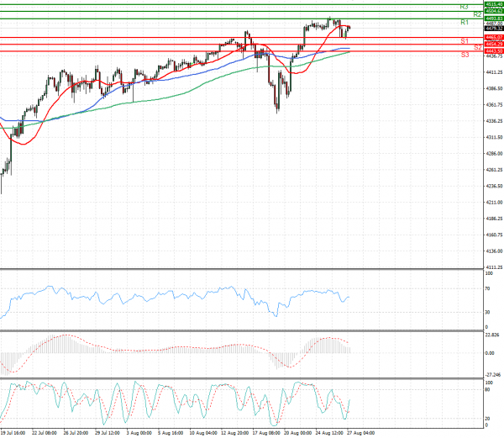Click the 4160.75 price axis value
504x438 pixels.
[x=494, y=235]
